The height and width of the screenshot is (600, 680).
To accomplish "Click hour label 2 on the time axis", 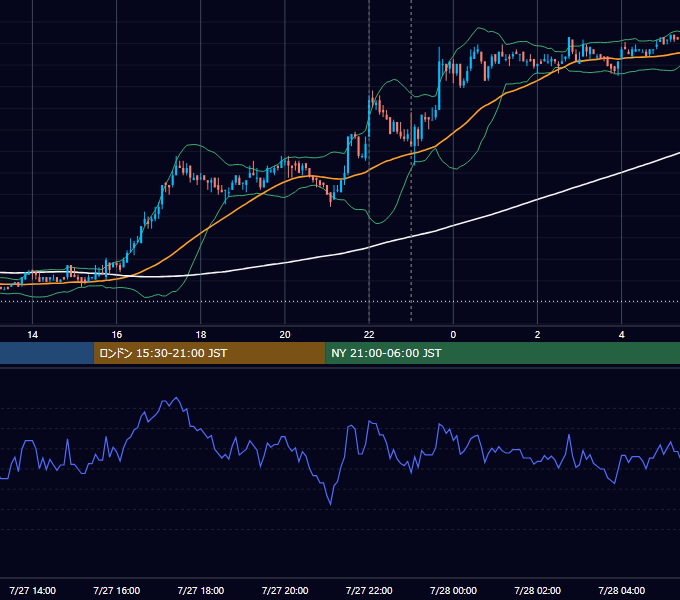I will [537, 335].
